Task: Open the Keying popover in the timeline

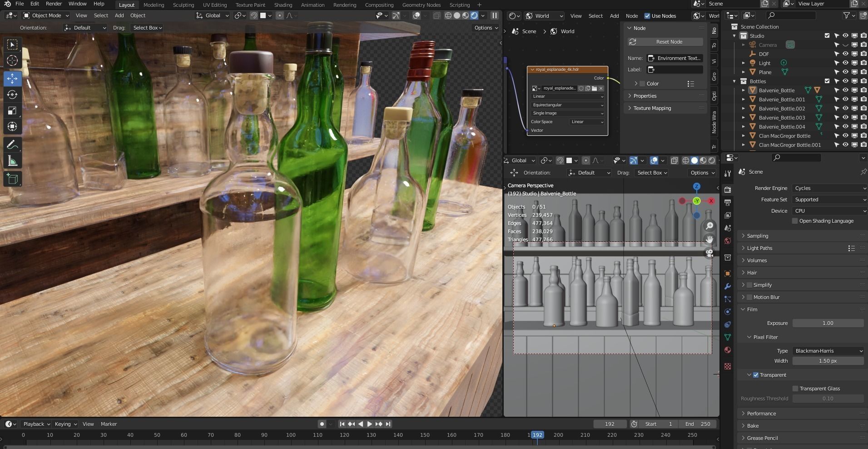Action: (65, 424)
